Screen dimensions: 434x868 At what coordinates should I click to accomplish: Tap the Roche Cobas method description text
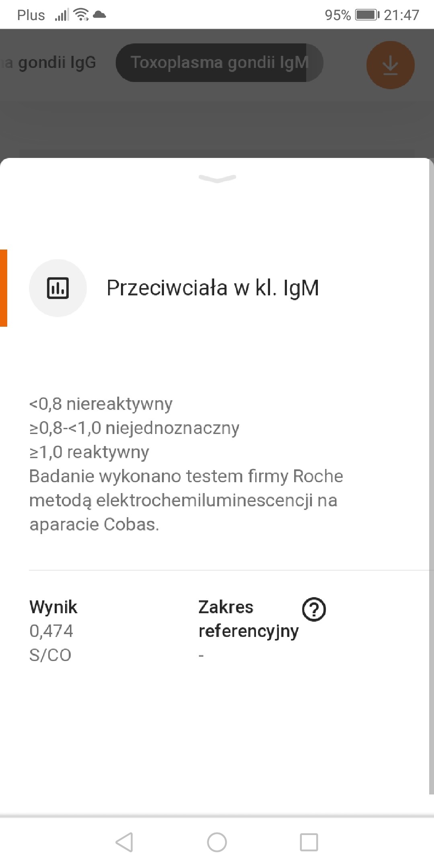186,500
